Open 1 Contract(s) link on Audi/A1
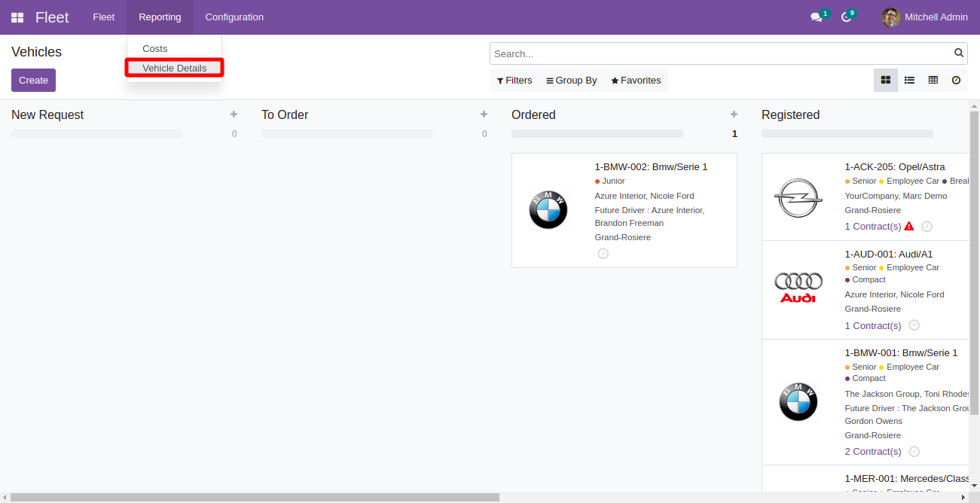Image resolution: width=980 pixels, height=503 pixels. [873, 325]
